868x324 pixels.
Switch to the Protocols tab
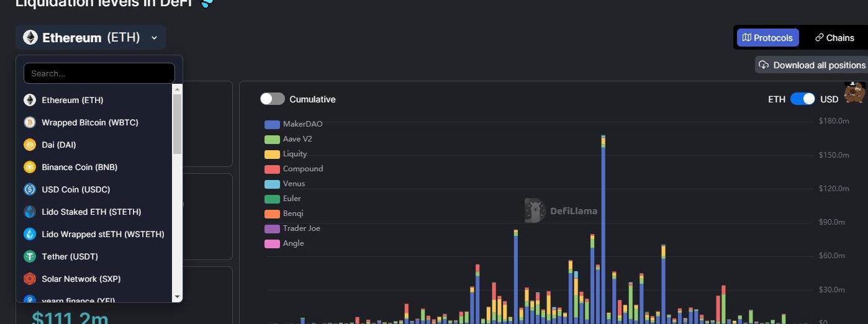[x=767, y=38]
